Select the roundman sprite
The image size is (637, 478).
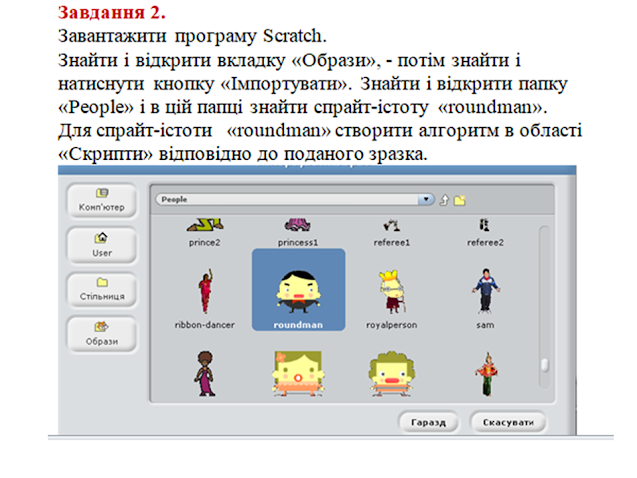point(299,290)
